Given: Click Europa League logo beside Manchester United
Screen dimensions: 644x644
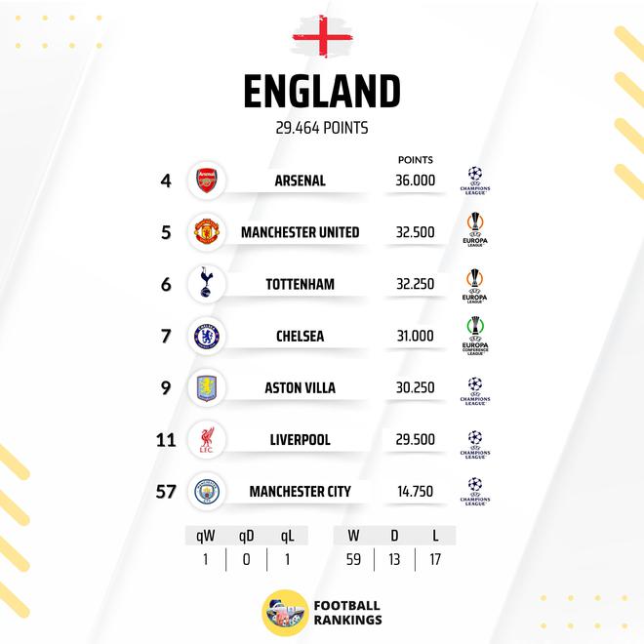Looking at the screenshot, I should click(475, 230).
